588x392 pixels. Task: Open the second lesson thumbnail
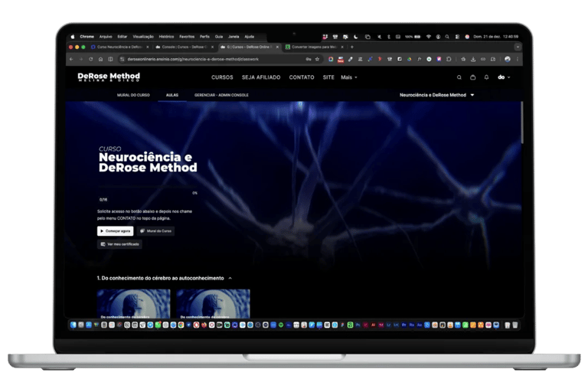[213, 304]
